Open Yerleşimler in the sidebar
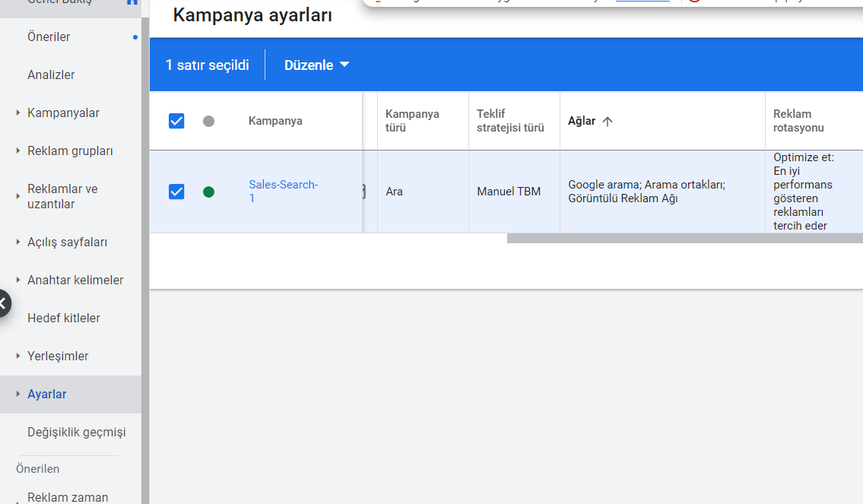Image resolution: width=863 pixels, height=504 pixels. (58, 356)
